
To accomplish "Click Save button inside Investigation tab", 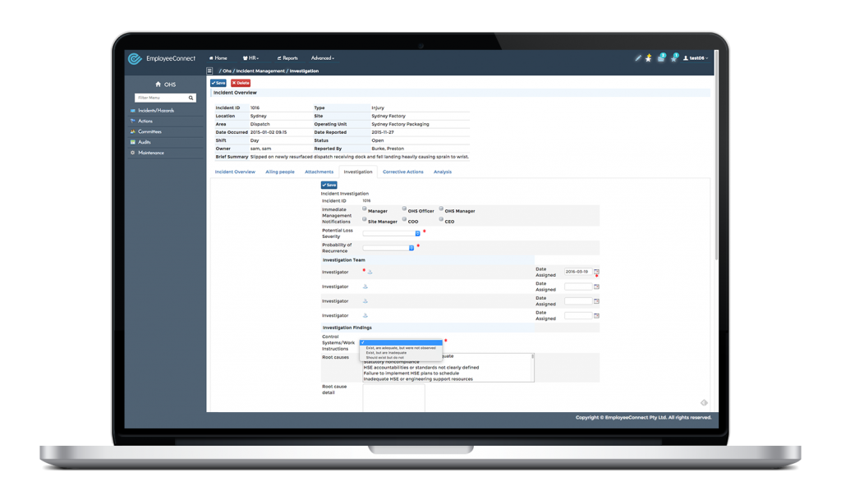I will pyautogui.click(x=329, y=186).
